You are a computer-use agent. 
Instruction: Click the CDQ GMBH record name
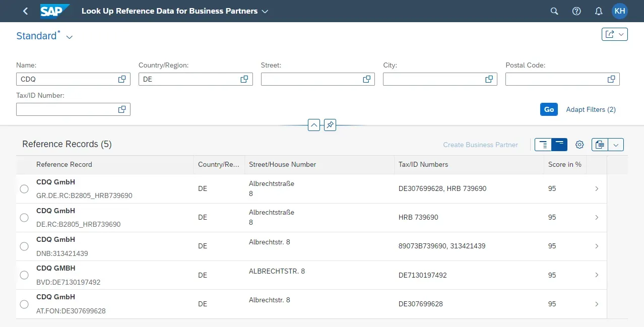pos(55,268)
